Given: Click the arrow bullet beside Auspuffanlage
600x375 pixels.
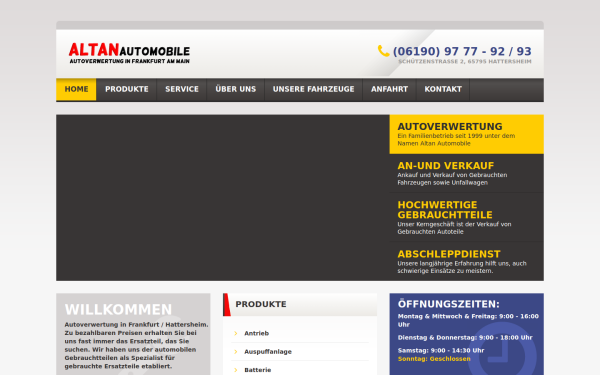Looking at the screenshot, I should [x=236, y=352].
